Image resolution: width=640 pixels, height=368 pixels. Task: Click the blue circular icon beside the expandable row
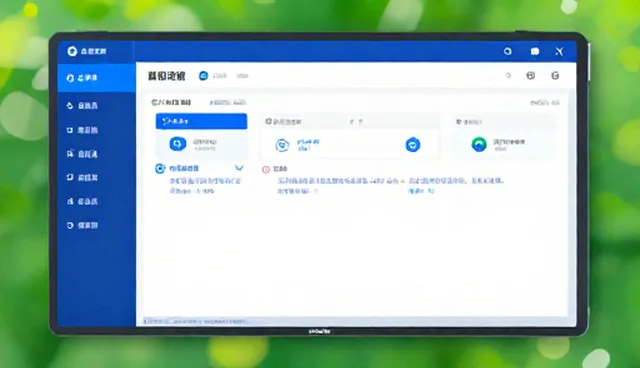160,168
